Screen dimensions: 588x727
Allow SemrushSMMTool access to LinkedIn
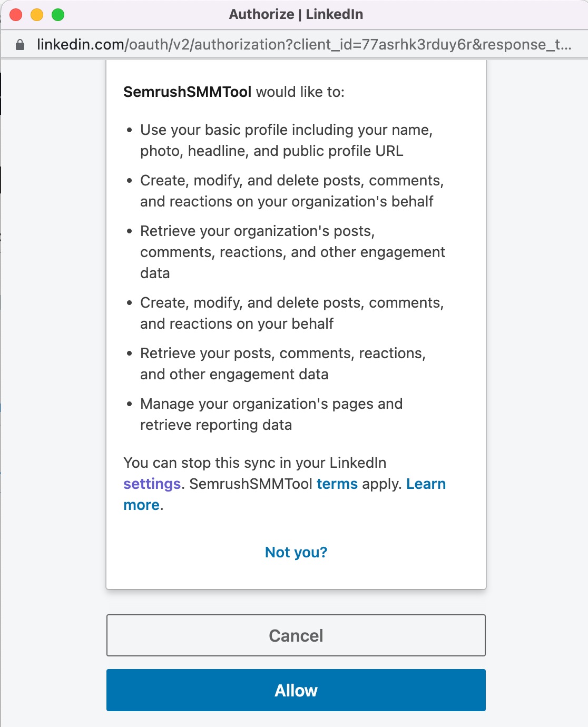coord(296,690)
